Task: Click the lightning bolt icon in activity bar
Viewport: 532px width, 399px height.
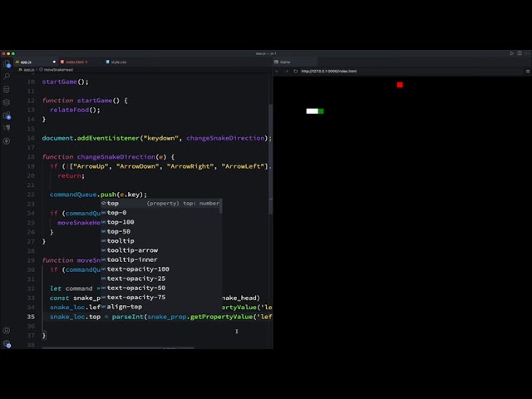Action: (7, 140)
